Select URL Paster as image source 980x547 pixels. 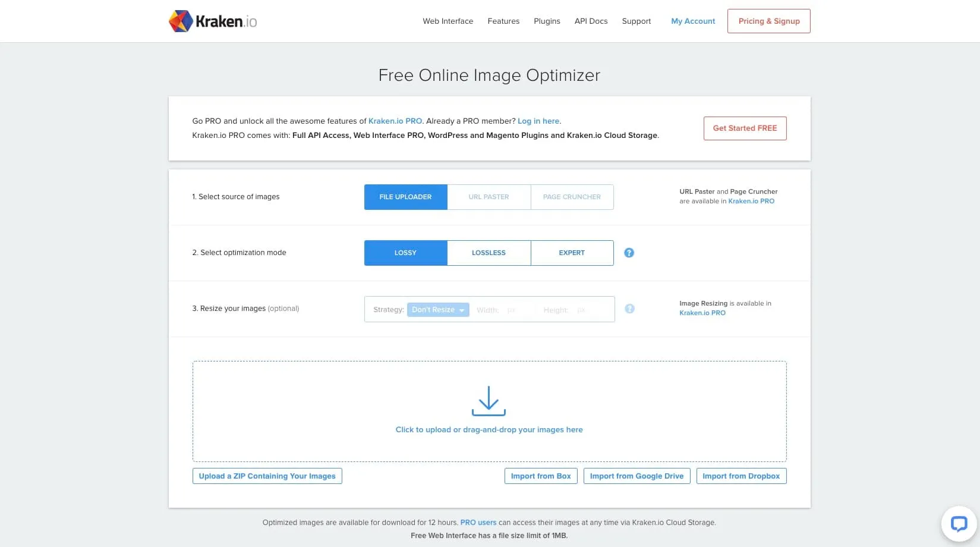(489, 197)
